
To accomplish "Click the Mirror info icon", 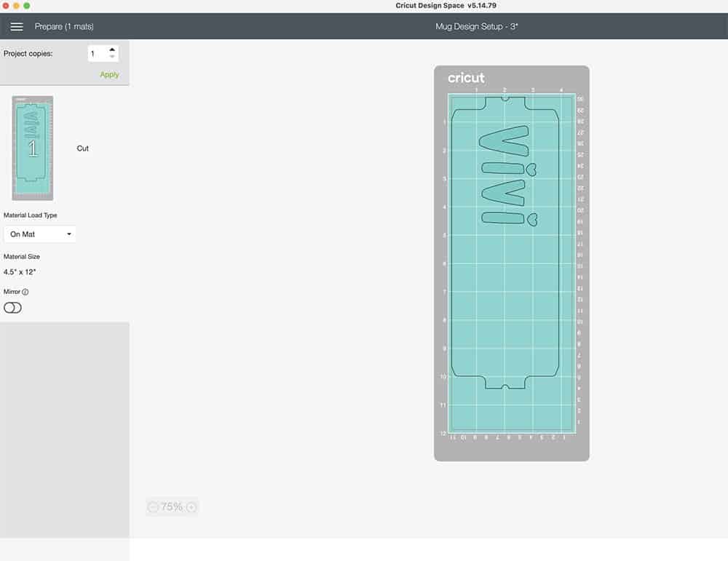I will point(25,292).
